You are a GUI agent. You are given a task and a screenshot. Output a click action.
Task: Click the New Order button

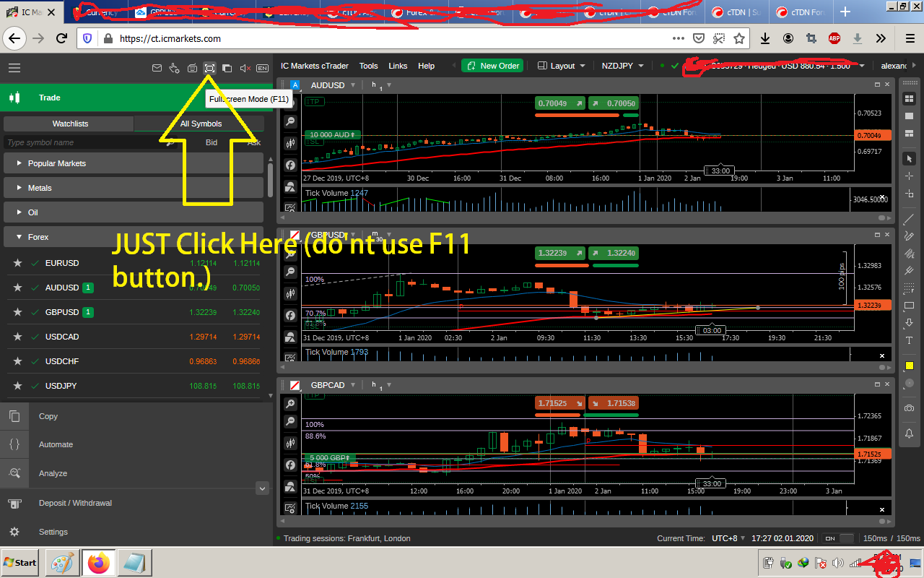(x=492, y=66)
